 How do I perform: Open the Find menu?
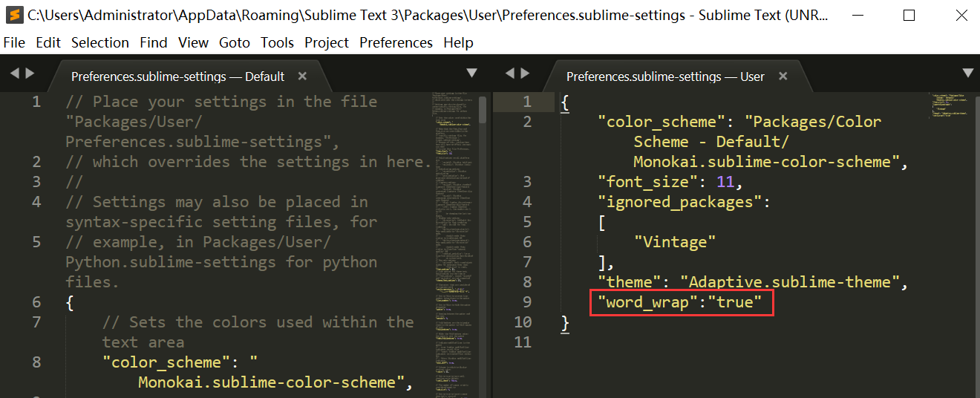point(154,42)
